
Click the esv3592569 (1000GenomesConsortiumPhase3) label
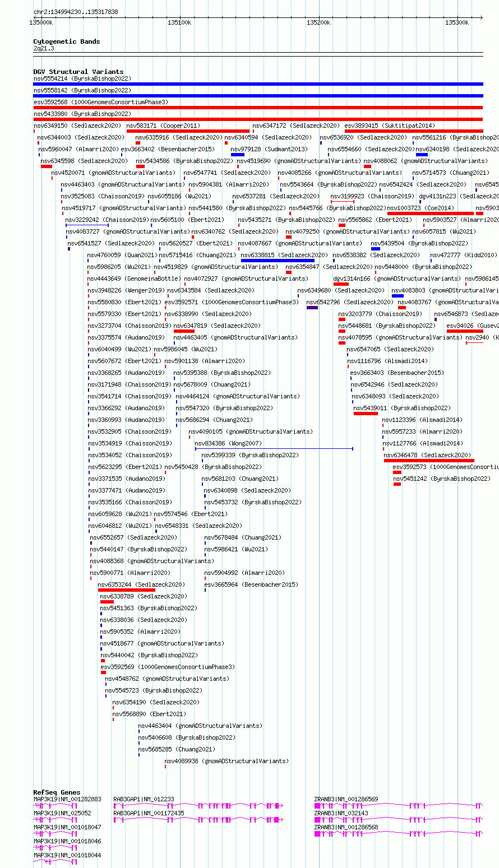pyautogui.click(x=168, y=667)
